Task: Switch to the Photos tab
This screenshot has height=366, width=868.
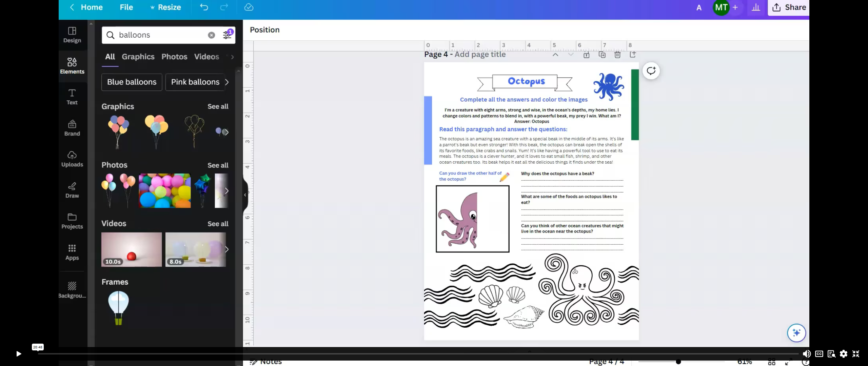Action: 174,57
